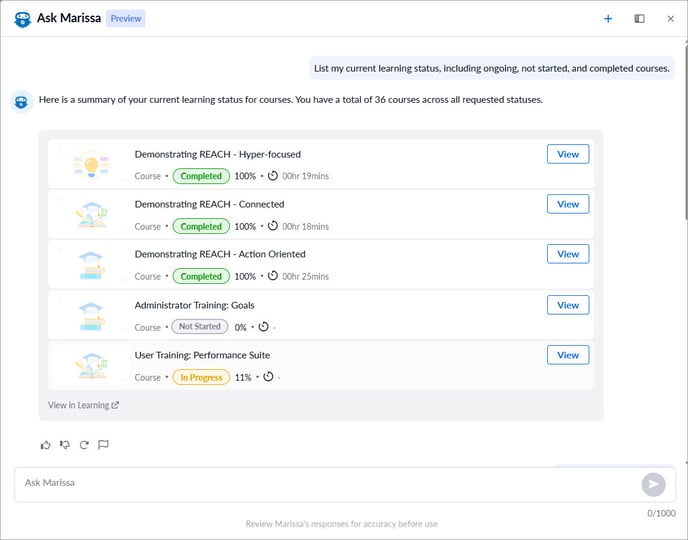
Task: Click the Ask Marissa robot logo
Action: click(22, 18)
